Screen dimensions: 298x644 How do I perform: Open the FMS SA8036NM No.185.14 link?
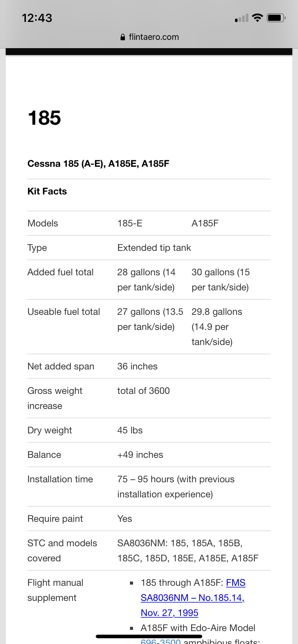point(193,598)
